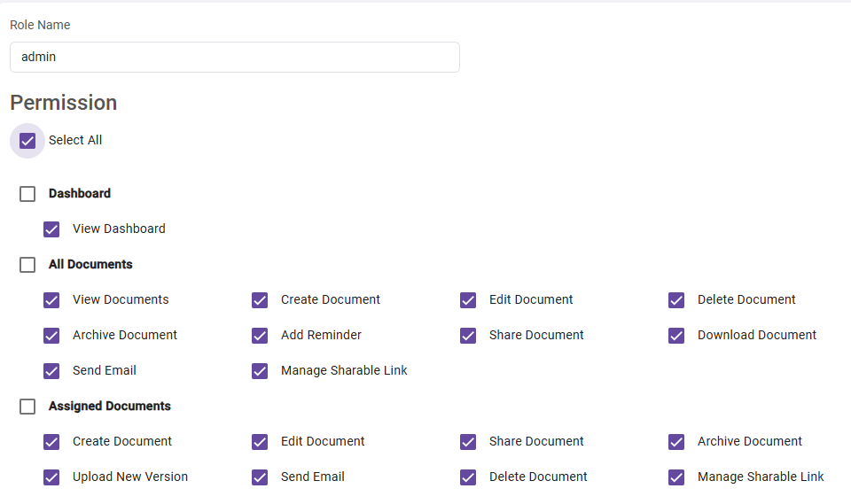Screen dimensions: 851x504
Task: Disable the Add Reminder permission
Action: [260, 336]
